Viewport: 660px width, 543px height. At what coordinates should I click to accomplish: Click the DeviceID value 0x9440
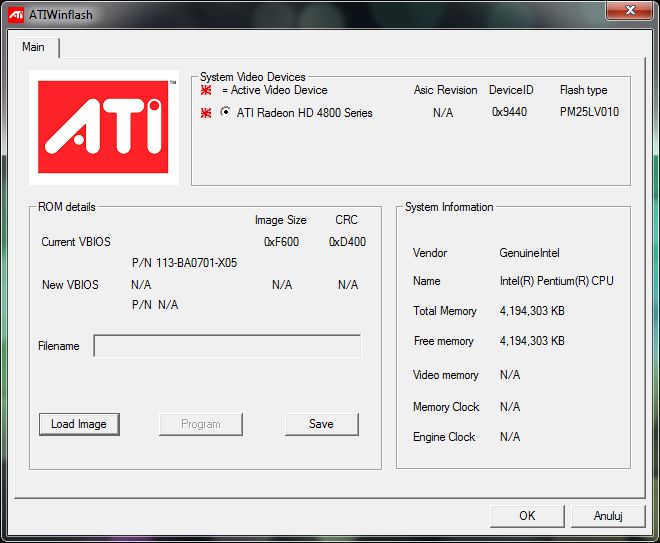509,112
